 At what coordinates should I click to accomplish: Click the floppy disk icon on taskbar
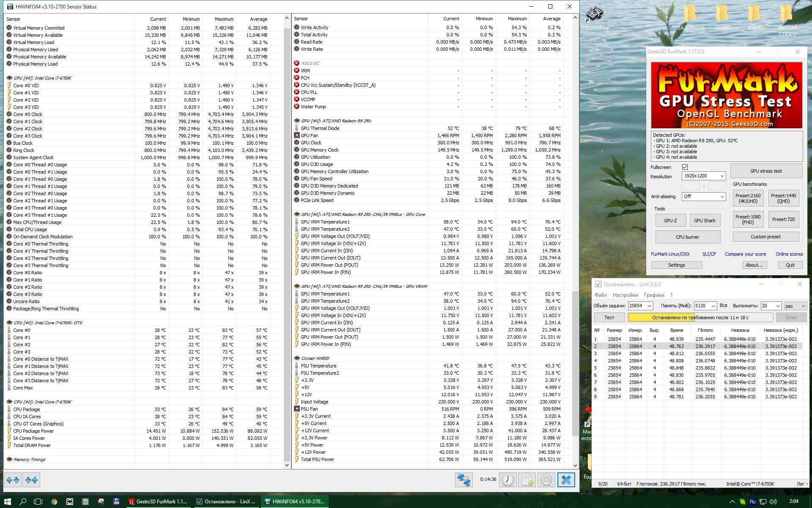pos(116,502)
